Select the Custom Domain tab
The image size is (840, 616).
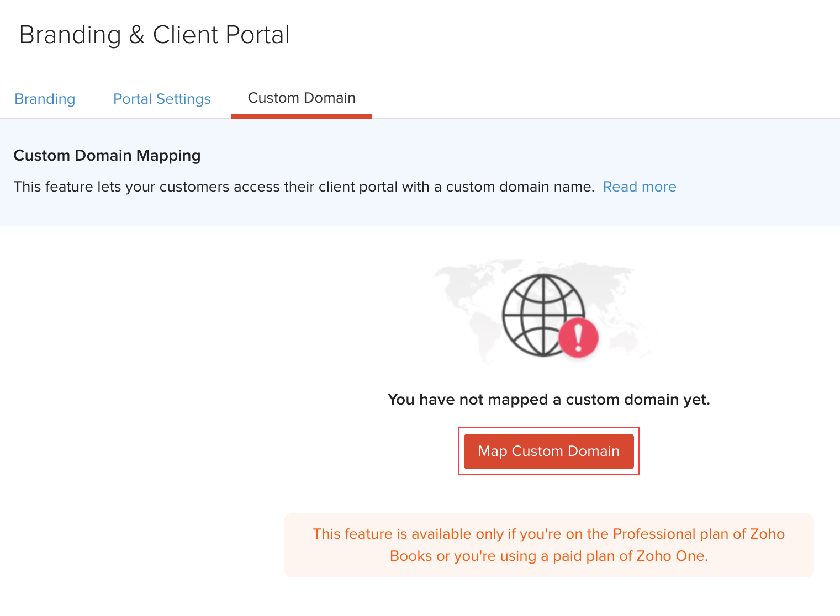coord(302,98)
